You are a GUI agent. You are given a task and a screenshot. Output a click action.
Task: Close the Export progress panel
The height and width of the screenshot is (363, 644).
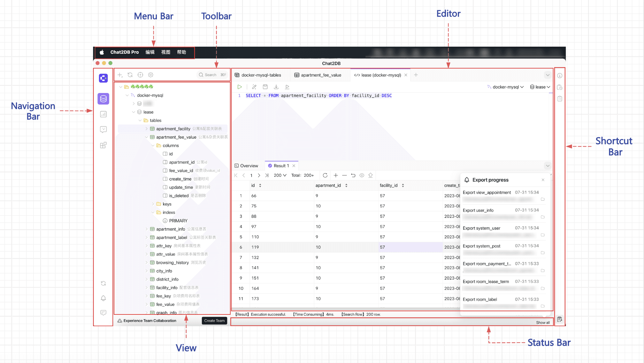point(543,180)
